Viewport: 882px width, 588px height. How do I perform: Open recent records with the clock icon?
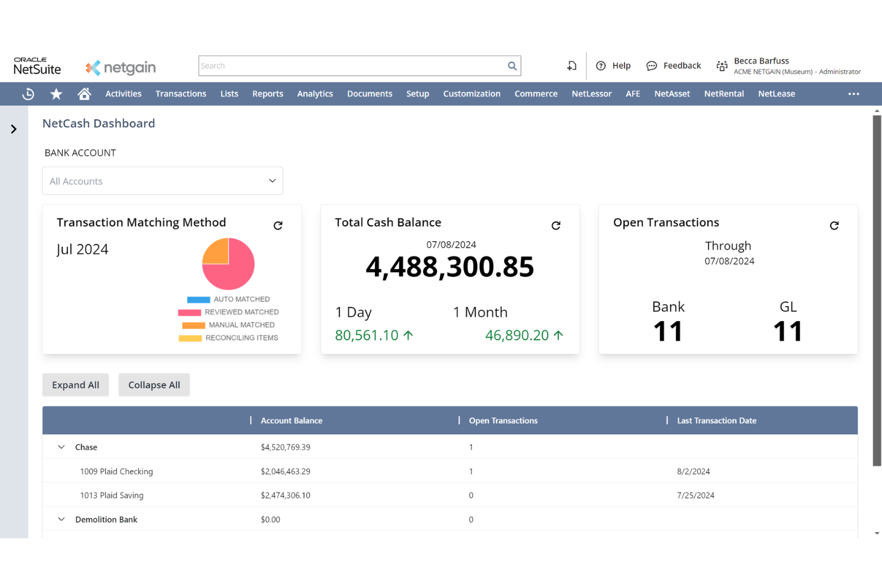point(28,94)
